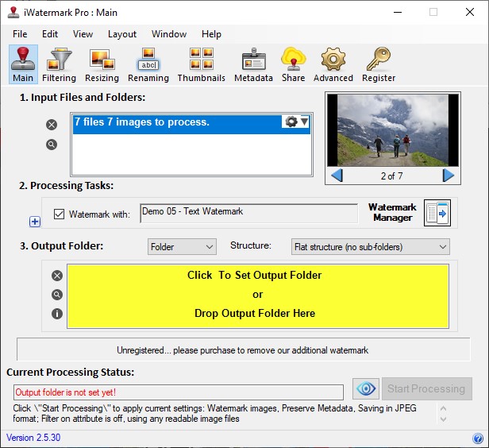Image resolution: width=489 pixels, height=448 pixels.
Task: Show previous preview image with left arrow
Action: 337,176
